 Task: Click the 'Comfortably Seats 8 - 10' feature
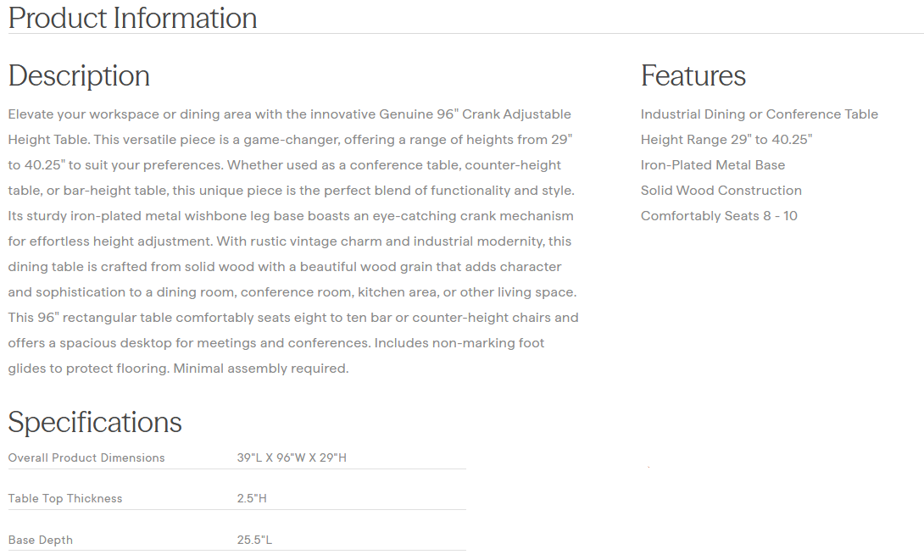point(719,216)
